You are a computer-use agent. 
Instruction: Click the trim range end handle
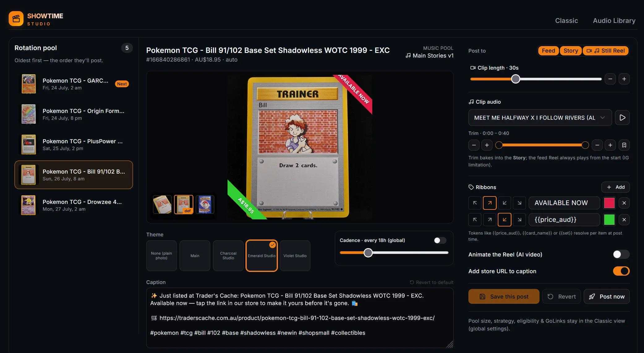[585, 145]
